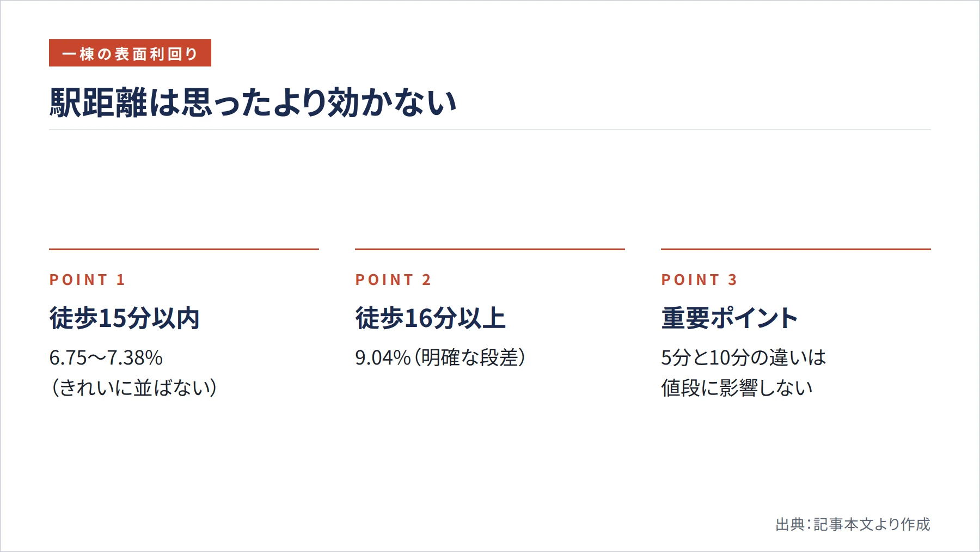Click the POINT 3 label
The height and width of the screenshot is (552, 980).
(x=699, y=280)
